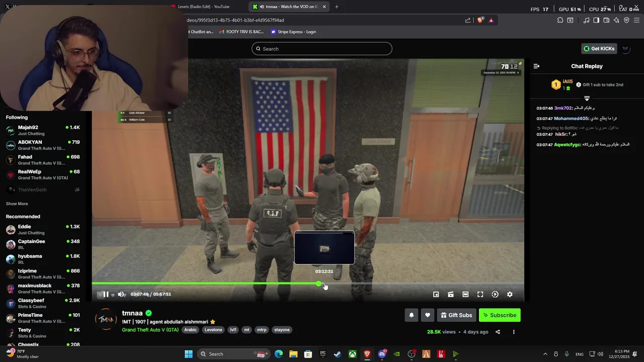
Task: Close the tmnaa Kick tab
Action: (325, 7)
